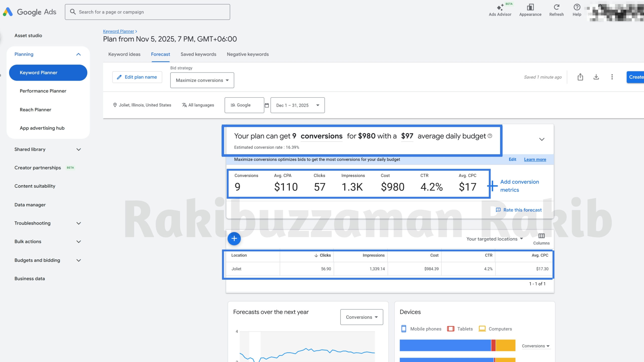Click the share plan icon
This screenshot has width=644, height=362.
[x=580, y=77]
